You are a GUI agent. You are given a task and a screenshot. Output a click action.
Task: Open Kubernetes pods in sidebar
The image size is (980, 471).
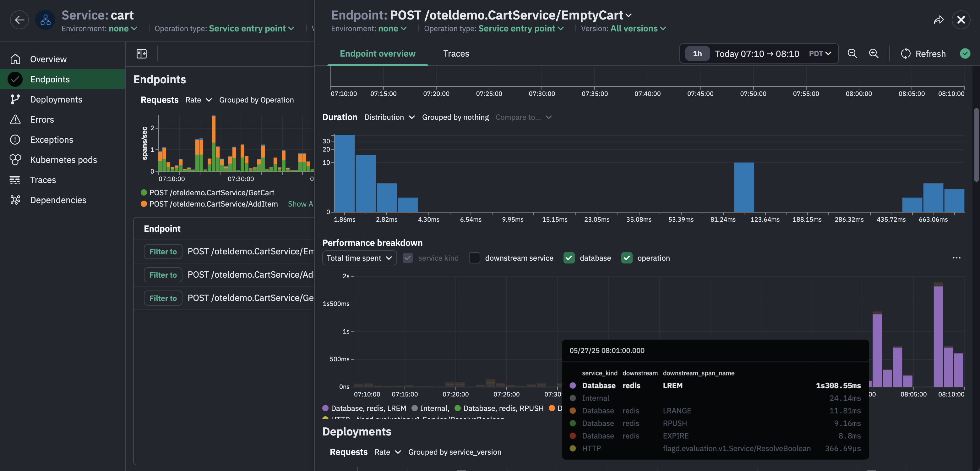coord(63,159)
